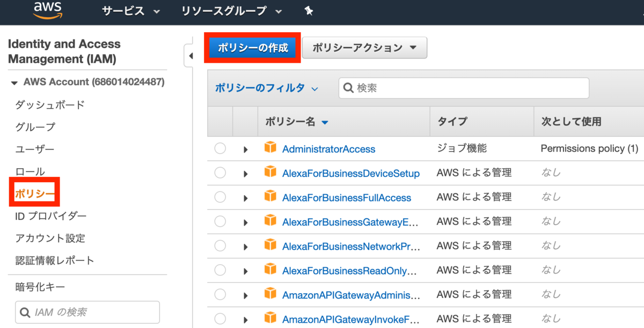The image size is (644, 328).
Task: Click the policy icon beside AlexaForBusinessReadOnly...
Action: point(270,270)
